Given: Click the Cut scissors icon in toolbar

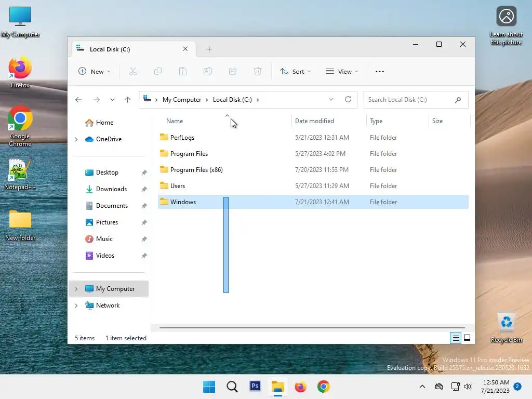Looking at the screenshot, I should coord(132,72).
